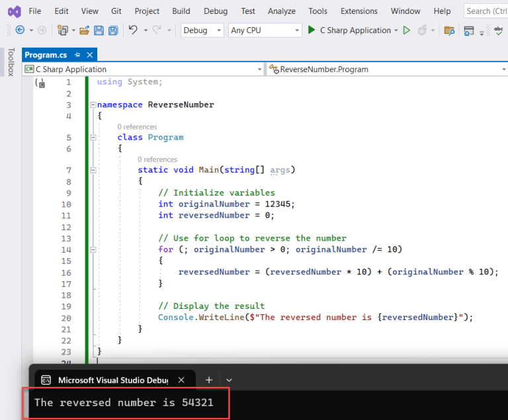Click the C Sharp Application start button
Screen dimensions: 508x420
pyautogui.click(x=355, y=30)
